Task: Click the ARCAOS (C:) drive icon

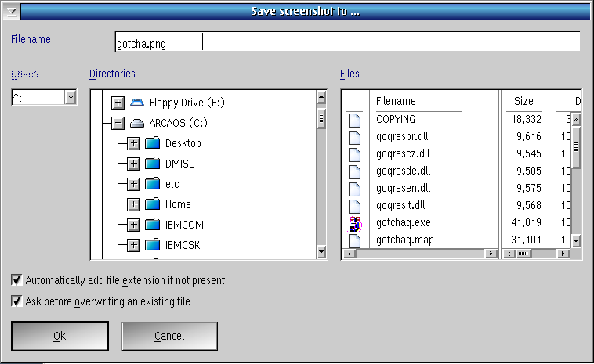Action: click(138, 123)
